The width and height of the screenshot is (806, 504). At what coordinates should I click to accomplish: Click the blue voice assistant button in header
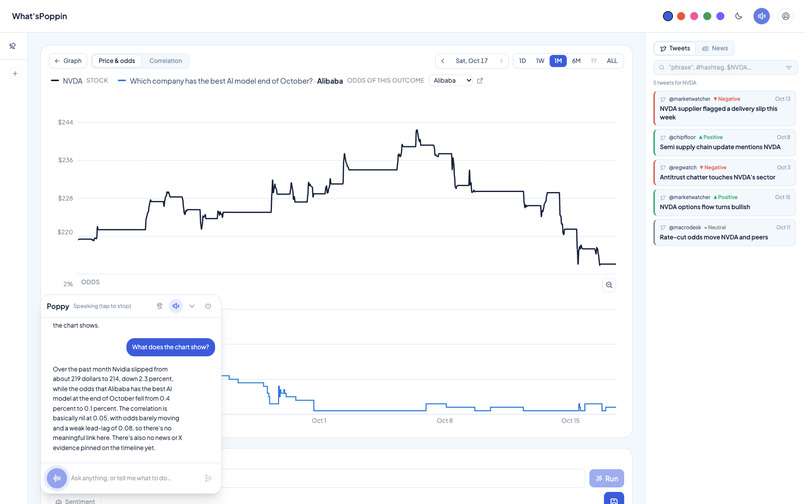(761, 16)
